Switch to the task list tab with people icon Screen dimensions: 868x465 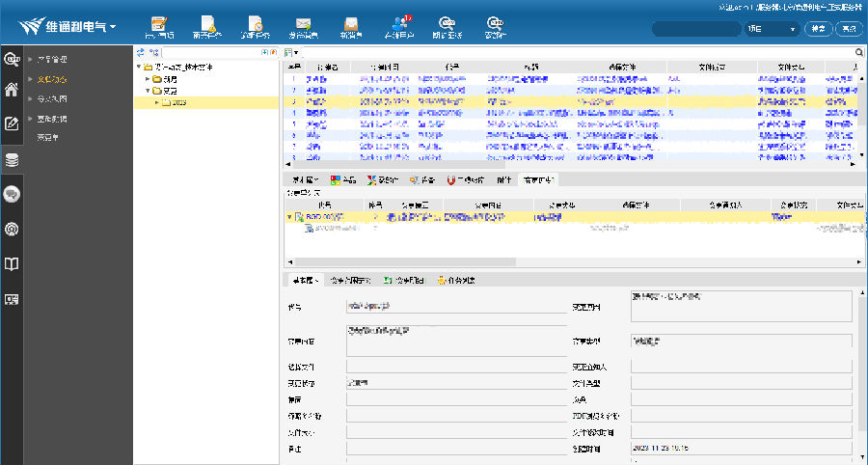coord(455,281)
